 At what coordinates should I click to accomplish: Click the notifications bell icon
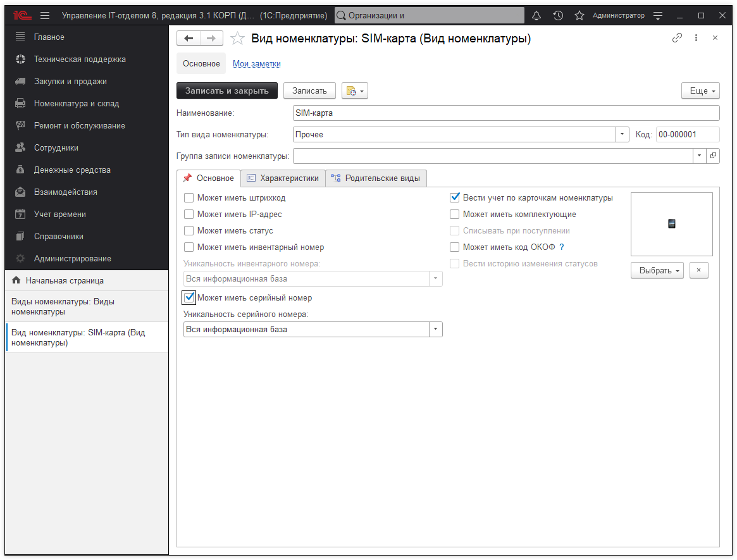(536, 15)
